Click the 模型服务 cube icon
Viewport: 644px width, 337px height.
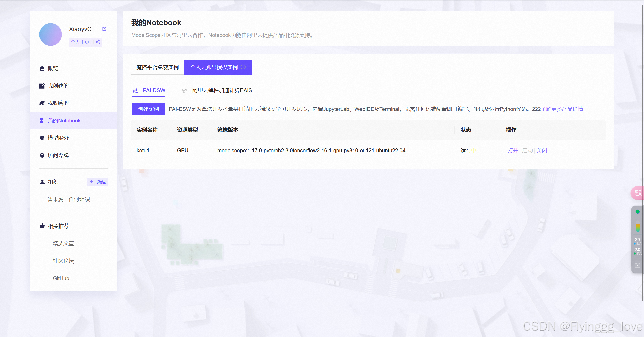click(x=42, y=138)
